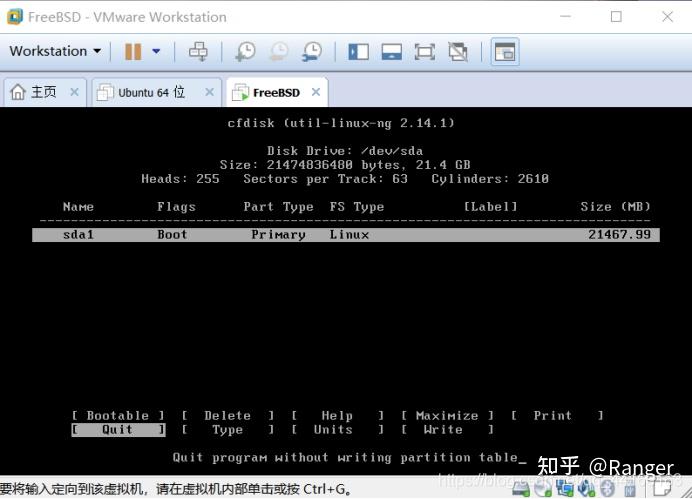Choose the Bootable option in cfdisk
692x499 pixels.
[118, 416]
